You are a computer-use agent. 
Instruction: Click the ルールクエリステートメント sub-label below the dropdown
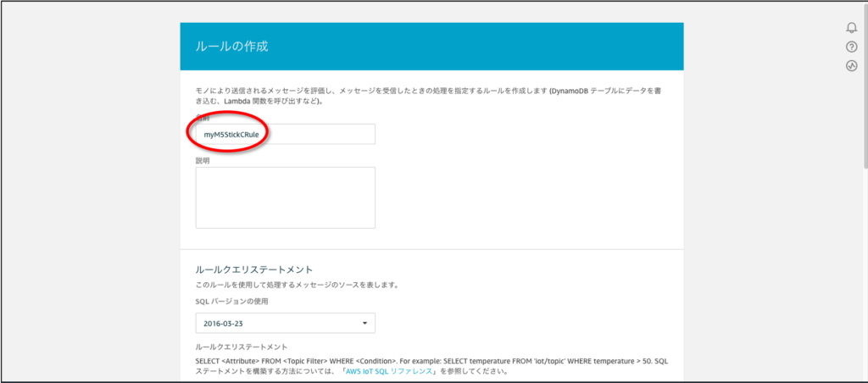(x=241, y=347)
